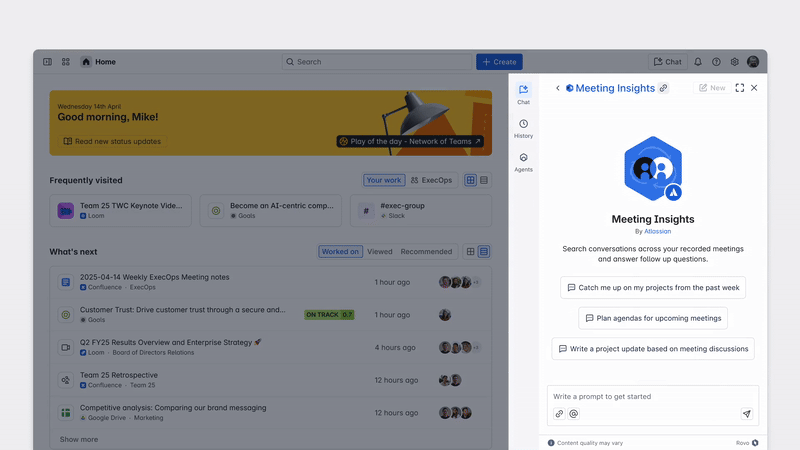Open the Atlassian link under Meeting Insights
Viewport: 800px width, 450px height.
point(658,231)
